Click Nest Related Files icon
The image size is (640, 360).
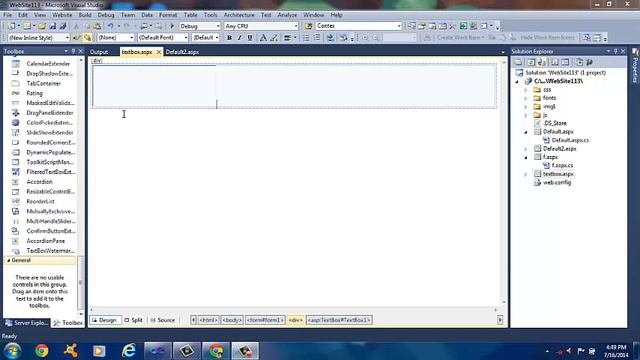[x=542, y=62]
